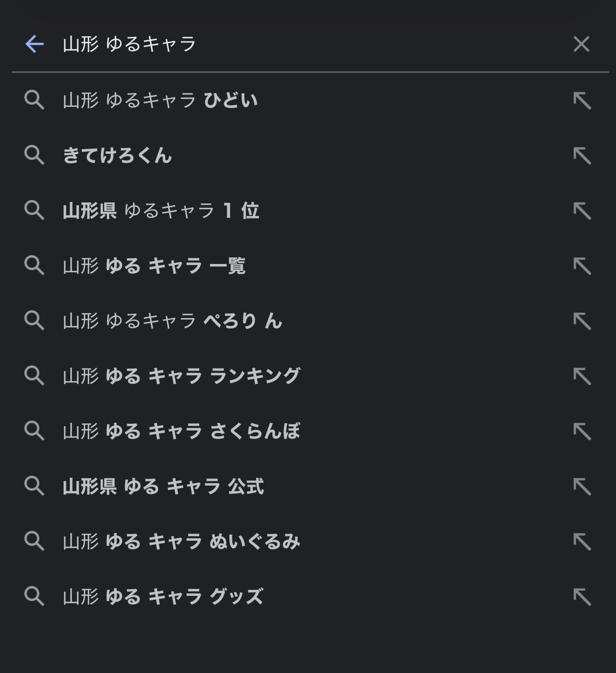Choose suggestion 山形県 ゆるキャラ 1 位
Screen dimensions: 616x673
pyautogui.click(x=161, y=210)
